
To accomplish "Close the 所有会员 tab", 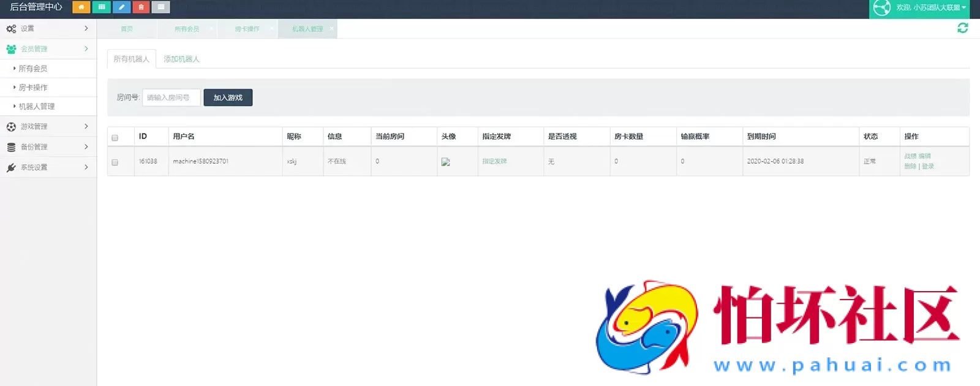I will click(211, 29).
